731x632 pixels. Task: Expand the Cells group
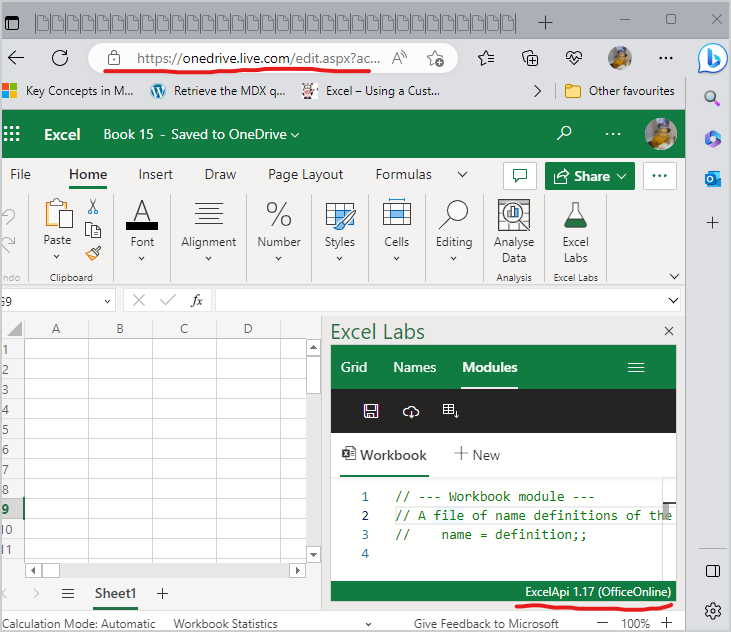click(396, 258)
